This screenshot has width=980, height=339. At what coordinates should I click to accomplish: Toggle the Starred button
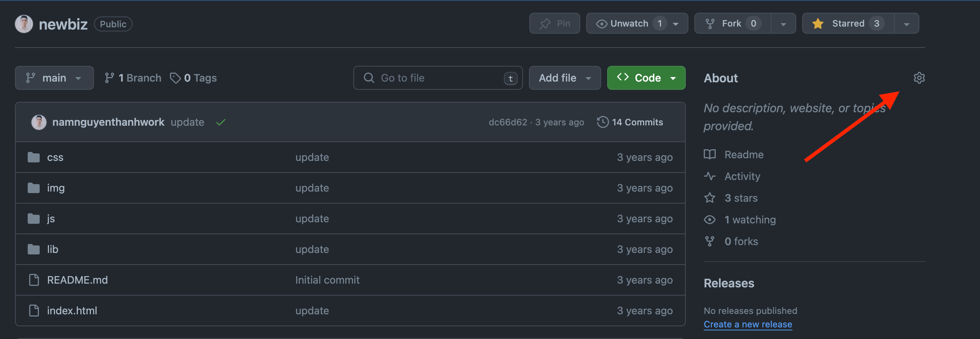(848, 24)
